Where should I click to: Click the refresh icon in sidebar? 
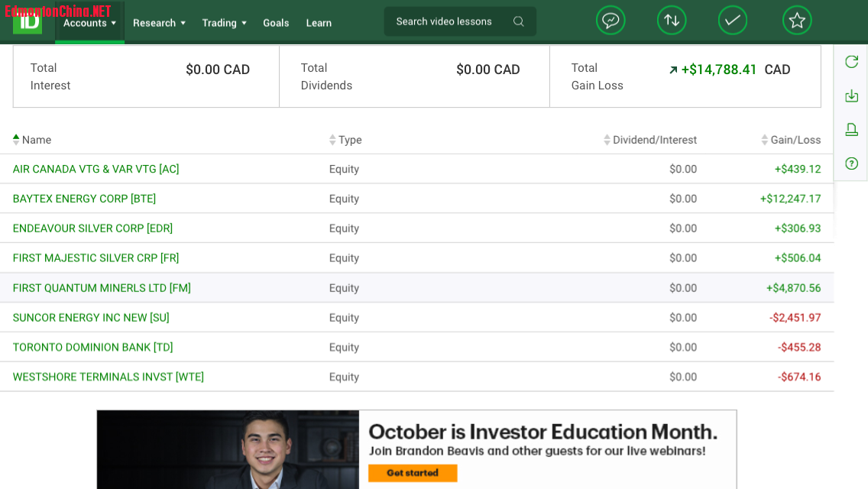coord(851,61)
